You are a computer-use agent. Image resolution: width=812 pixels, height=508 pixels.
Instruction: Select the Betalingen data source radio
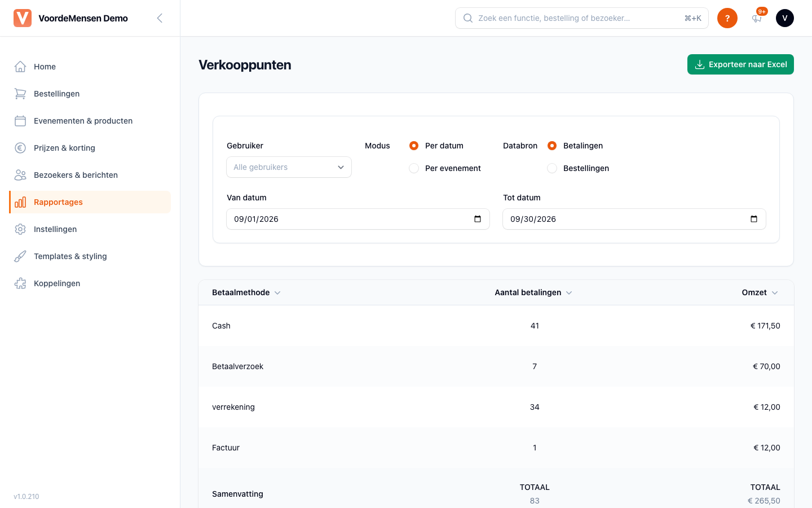552,146
